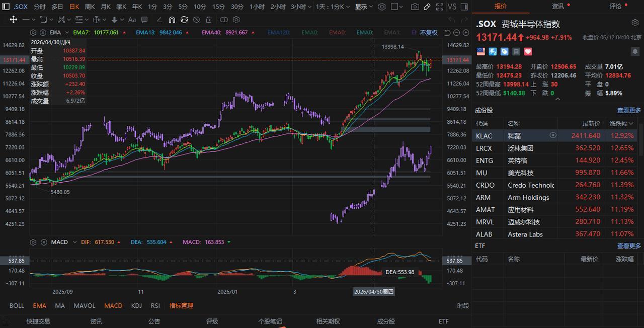Image resolution: width=644 pixels, height=328 pixels.
Task: Open 显示 display dropdown
Action: (364, 7)
